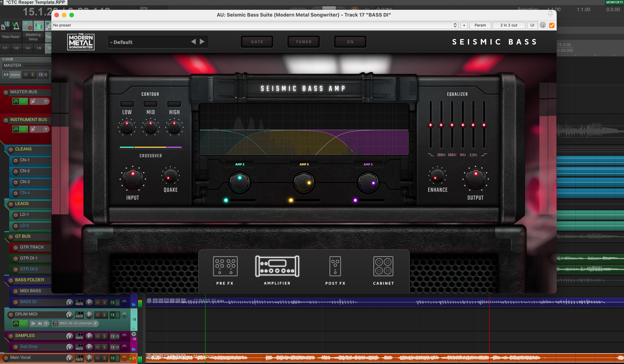624x364 pixels.
Task: Select the Post FX pedal icon
Action: tap(335, 266)
